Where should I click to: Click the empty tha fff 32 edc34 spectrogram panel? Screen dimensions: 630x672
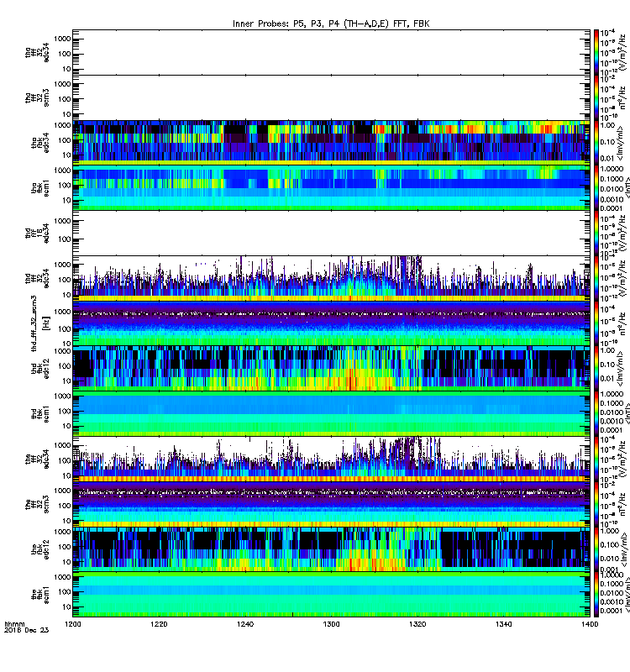(331, 52)
